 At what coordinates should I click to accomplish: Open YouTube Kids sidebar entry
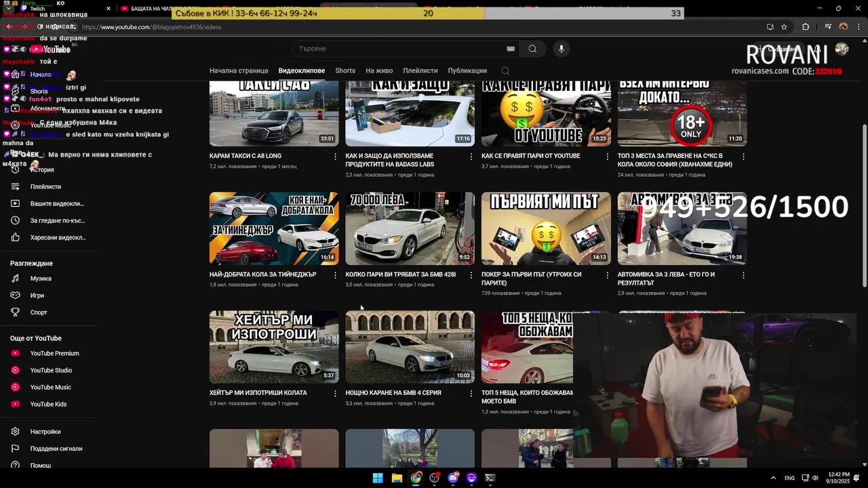pyautogui.click(x=49, y=404)
